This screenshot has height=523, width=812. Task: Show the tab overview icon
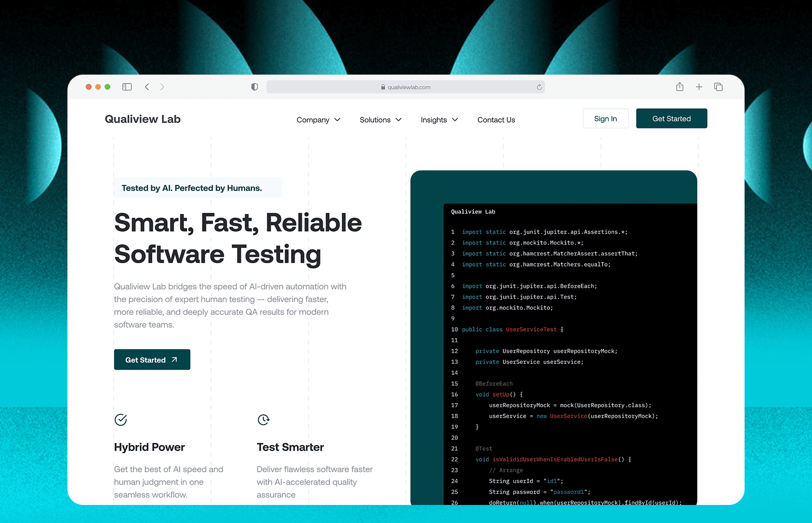pyautogui.click(x=718, y=87)
